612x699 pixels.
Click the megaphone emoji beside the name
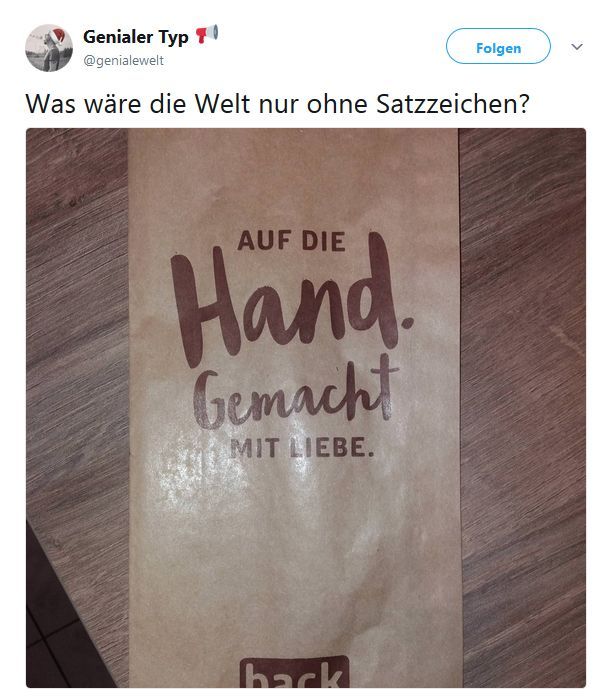click(x=207, y=34)
